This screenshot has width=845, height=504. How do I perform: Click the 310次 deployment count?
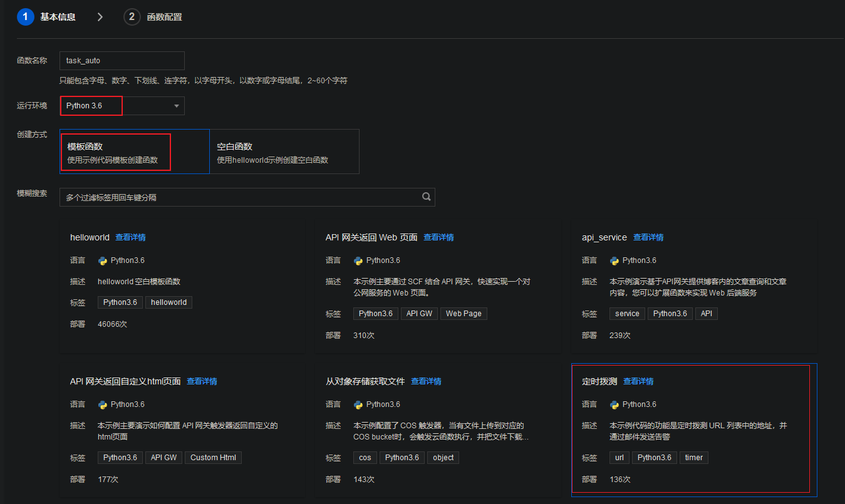point(364,336)
